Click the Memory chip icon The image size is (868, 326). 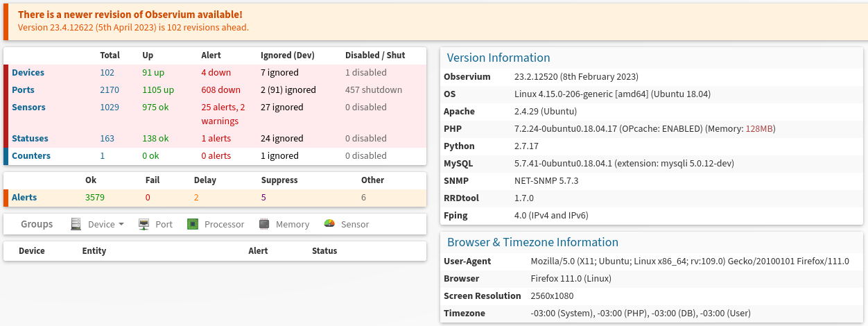(264, 224)
